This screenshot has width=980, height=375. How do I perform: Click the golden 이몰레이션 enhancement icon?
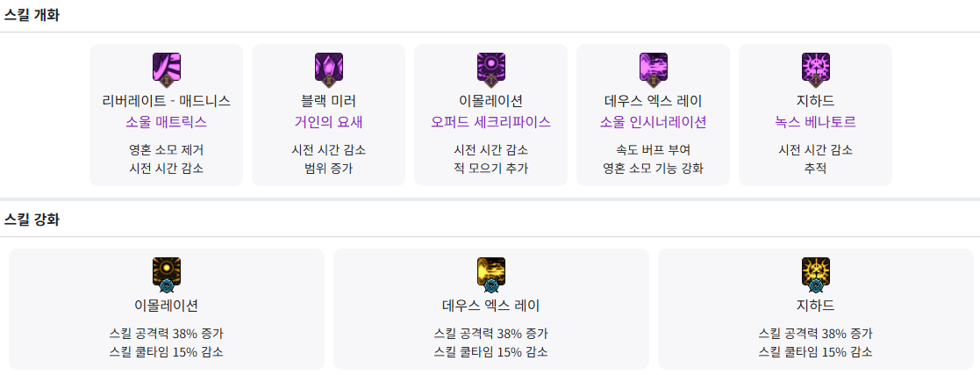[x=167, y=273]
